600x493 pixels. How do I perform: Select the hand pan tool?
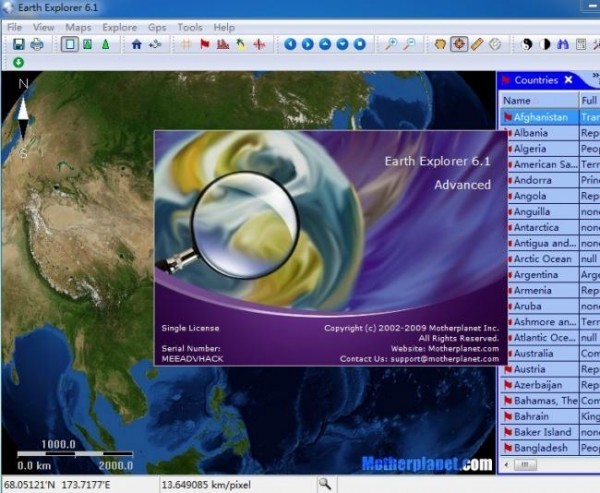[x=440, y=44]
